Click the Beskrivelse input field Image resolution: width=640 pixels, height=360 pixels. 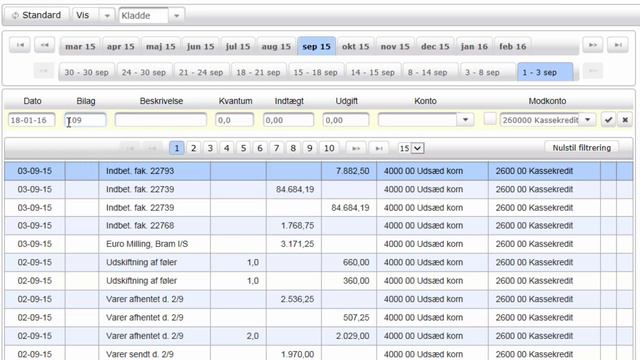click(161, 120)
